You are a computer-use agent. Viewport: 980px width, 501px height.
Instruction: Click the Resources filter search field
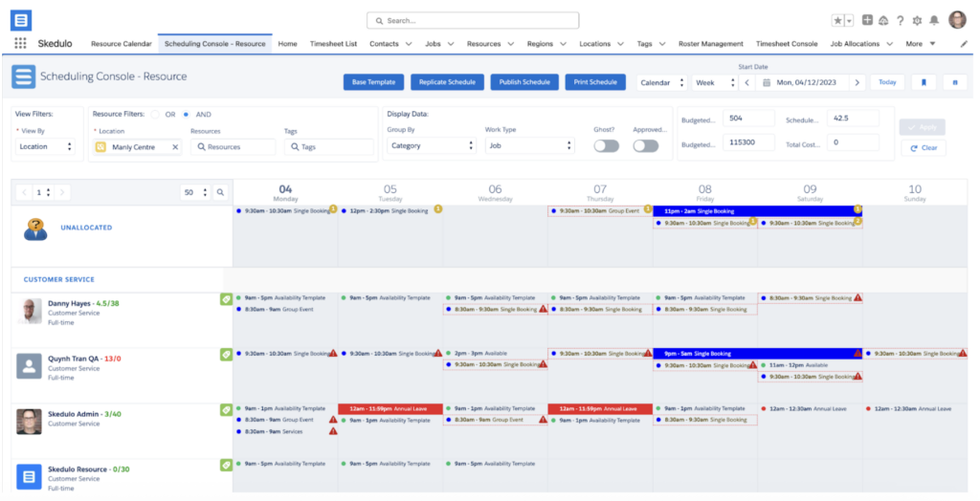click(233, 147)
